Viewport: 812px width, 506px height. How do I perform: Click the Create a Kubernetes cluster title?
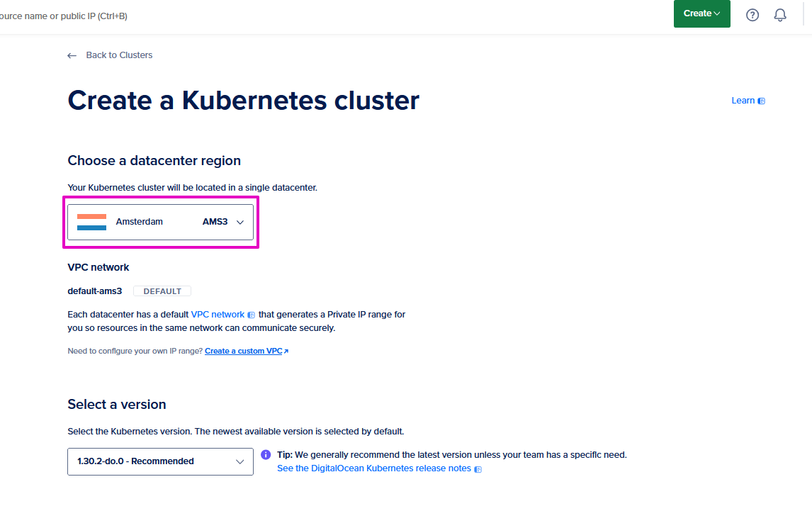pos(244,101)
